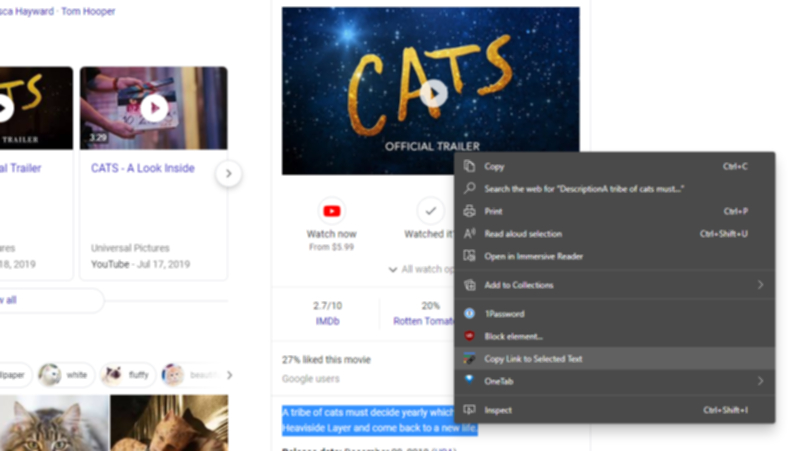Open Tom Hooper link
This screenshot has height=451, width=800.
88,11
